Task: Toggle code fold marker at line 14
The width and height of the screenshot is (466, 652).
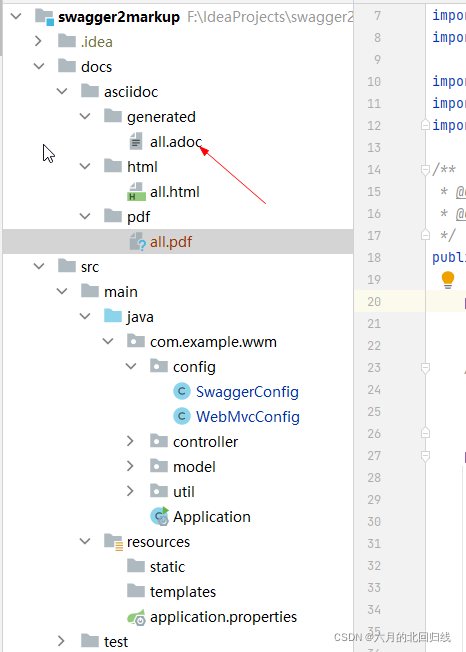Action: [x=425, y=170]
